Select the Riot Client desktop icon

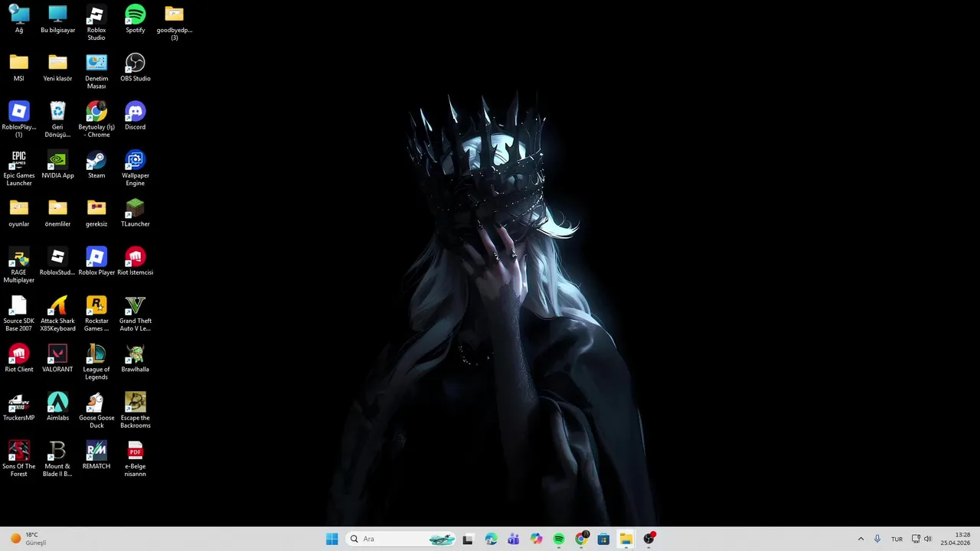coord(19,358)
